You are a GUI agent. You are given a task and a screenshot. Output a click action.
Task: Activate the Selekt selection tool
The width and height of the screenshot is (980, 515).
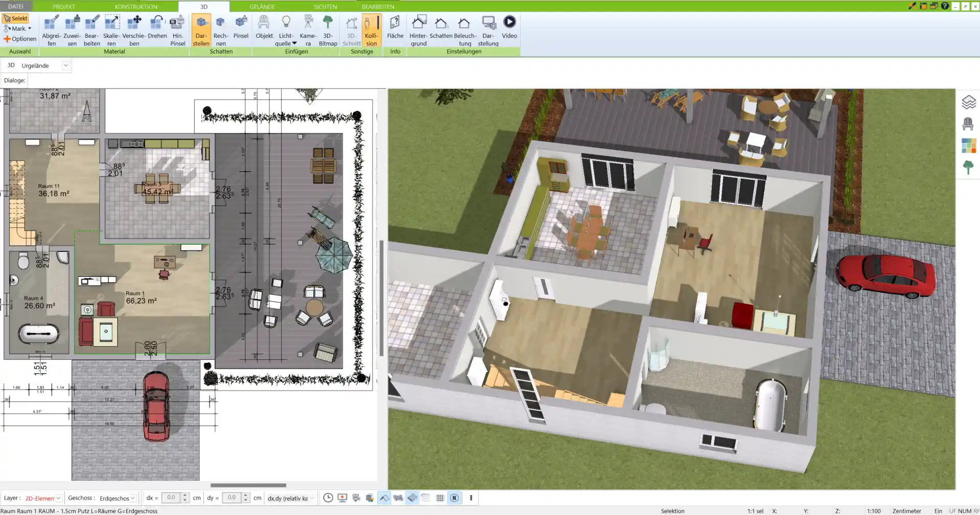pos(15,18)
